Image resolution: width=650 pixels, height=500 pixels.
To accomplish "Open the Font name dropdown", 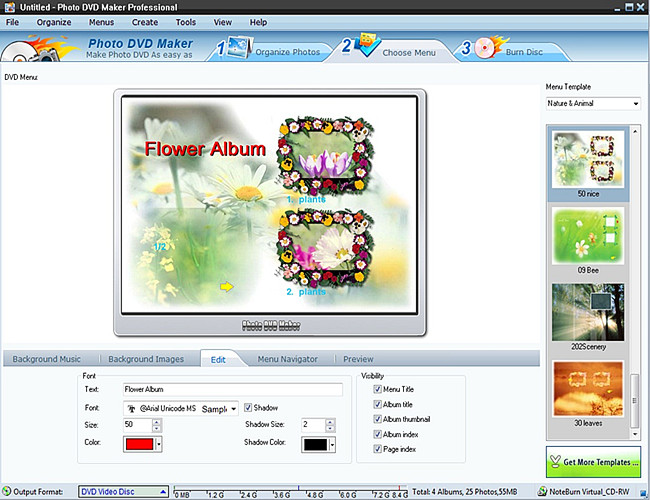I will click(x=180, y=408).
